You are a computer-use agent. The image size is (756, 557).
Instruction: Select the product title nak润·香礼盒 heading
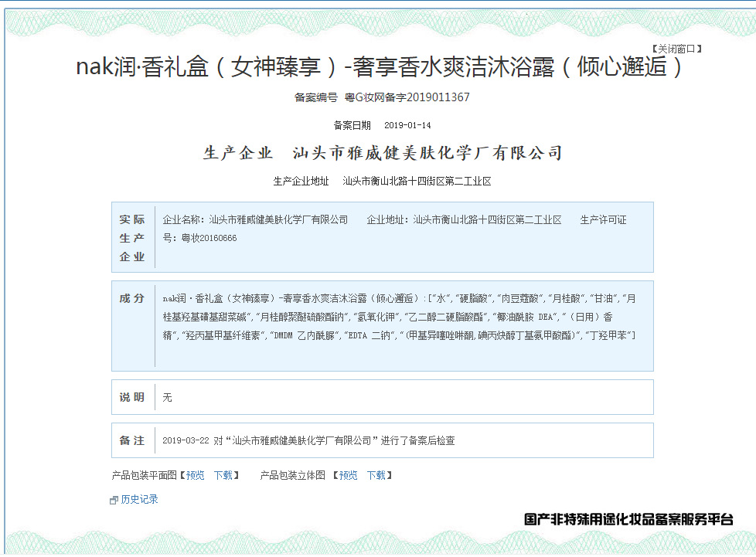coord(379,66)
